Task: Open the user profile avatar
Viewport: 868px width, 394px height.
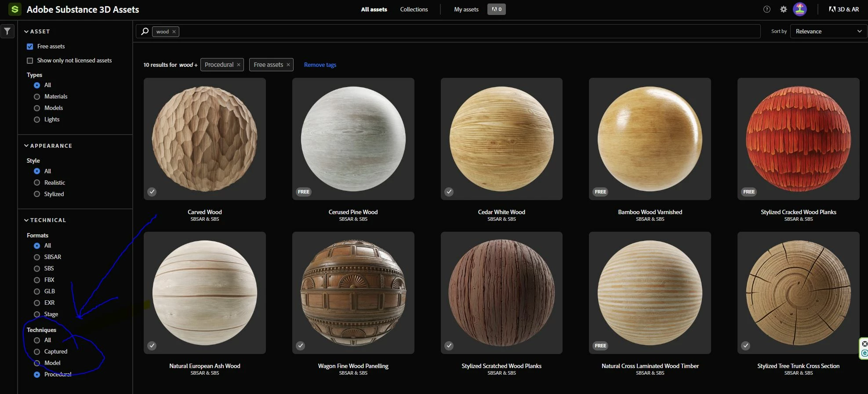Action: coord(800,9)
